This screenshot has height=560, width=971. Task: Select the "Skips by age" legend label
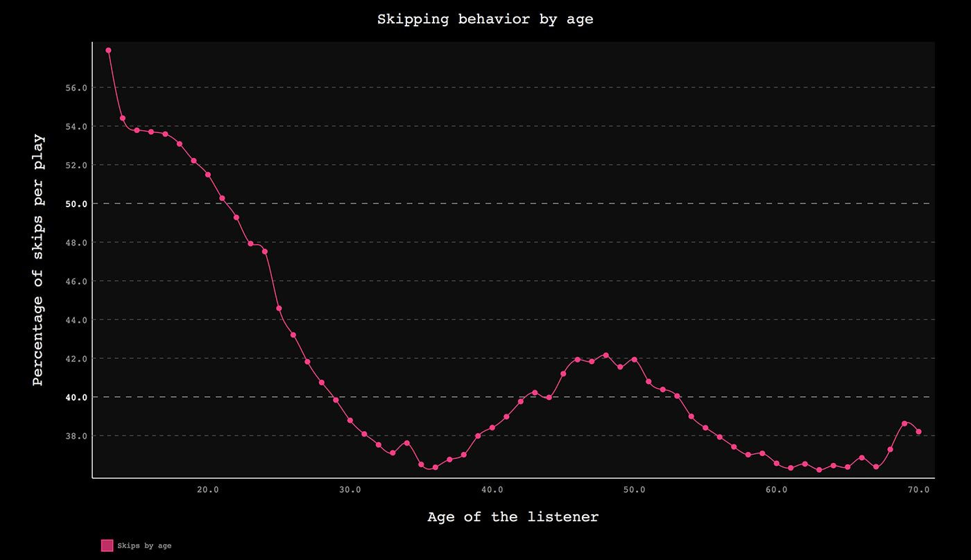click(x=144, y=545)
